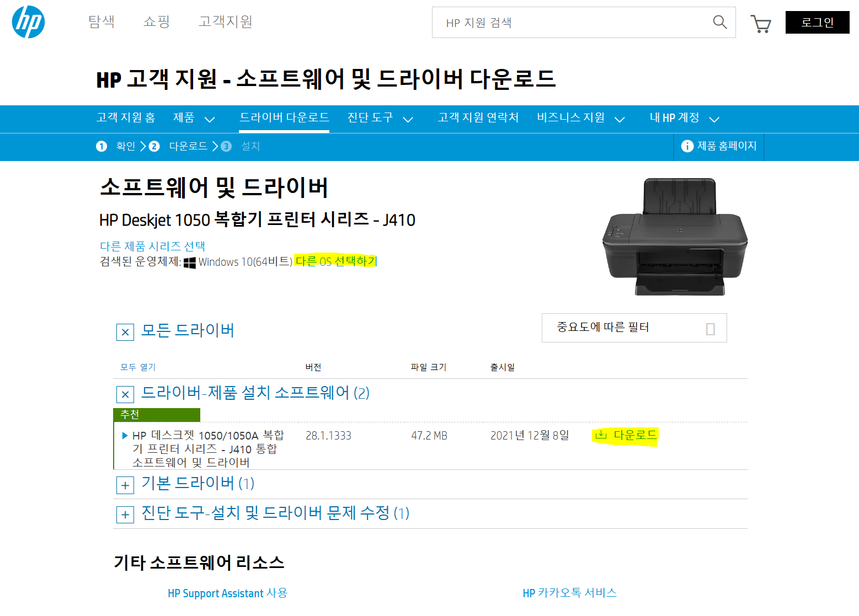Open HP Support Assistant 사용 link
This screenshot has height=616, width=859.
228,593
